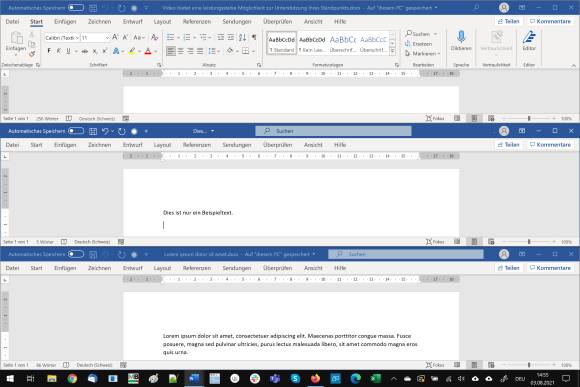Toggle Automatisches Speichern in the bottom window
580x387 pixels.
76,255
